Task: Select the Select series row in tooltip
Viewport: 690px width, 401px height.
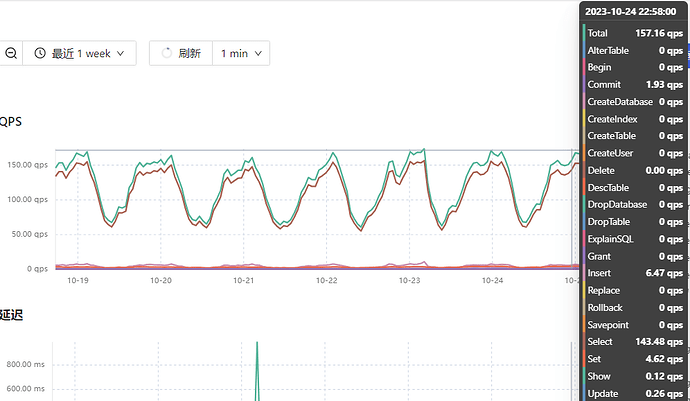Action: point(634,342)
